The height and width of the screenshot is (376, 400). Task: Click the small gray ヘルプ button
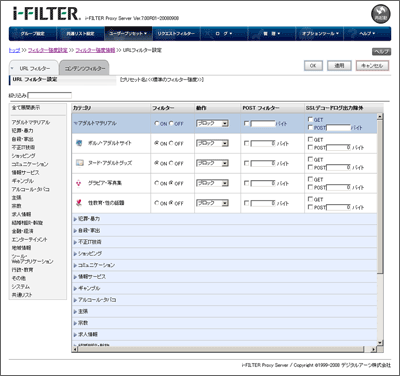[x=381, y=51]
